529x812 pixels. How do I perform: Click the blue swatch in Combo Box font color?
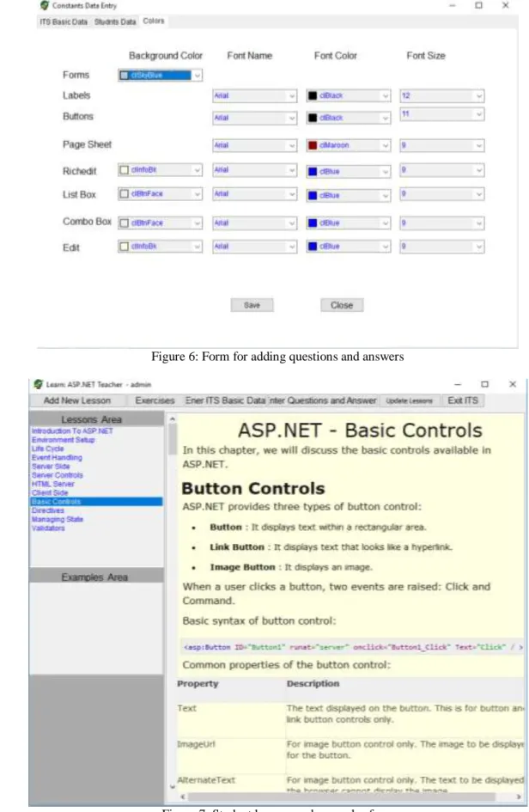point(312,223)
